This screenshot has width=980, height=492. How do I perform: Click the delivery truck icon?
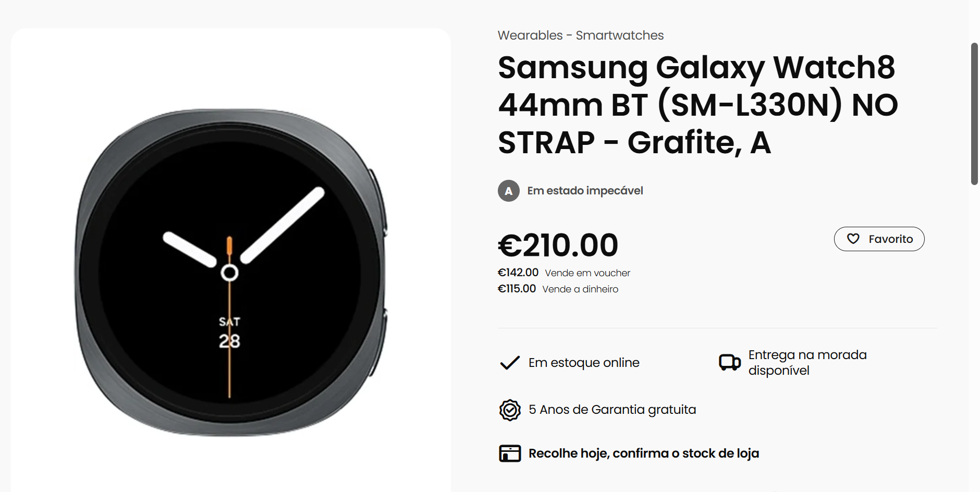[729, 362]
